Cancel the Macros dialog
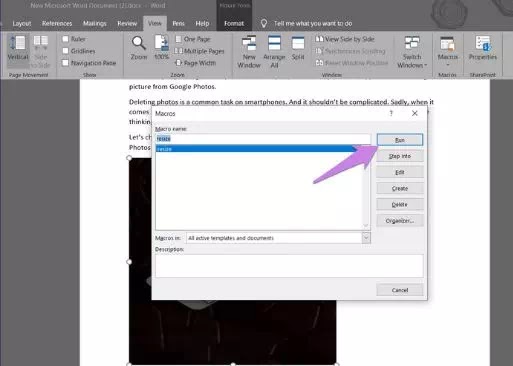The width and height of the screenshot is (513, 366). click(x=400, y=290)
